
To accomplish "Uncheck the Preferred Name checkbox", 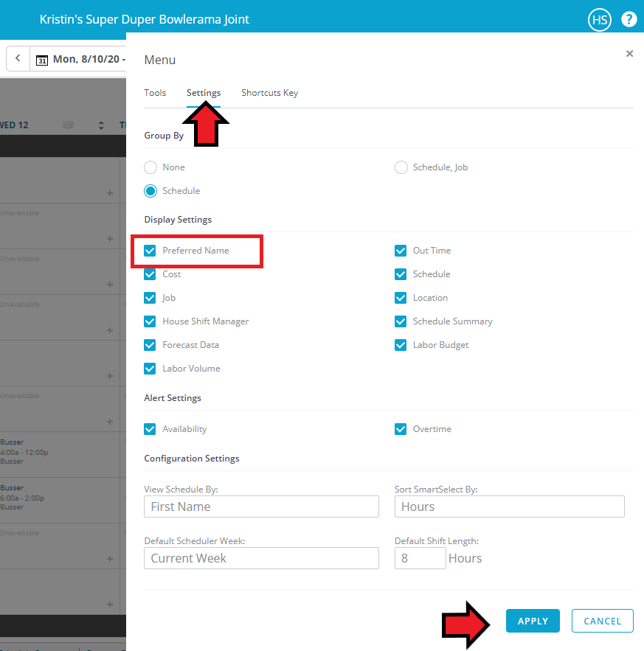I will tap(150, 251).
